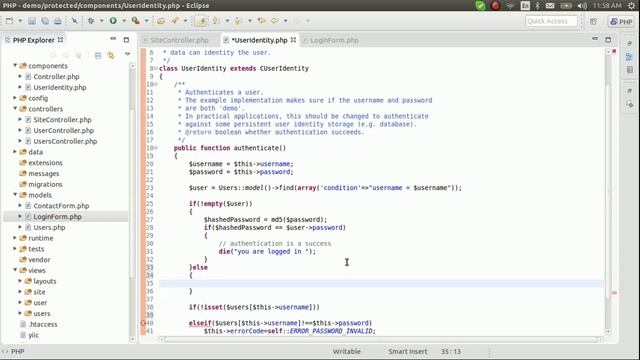
Task: Open the PHP Explorer view menu arrow
Action: [127, 54]
